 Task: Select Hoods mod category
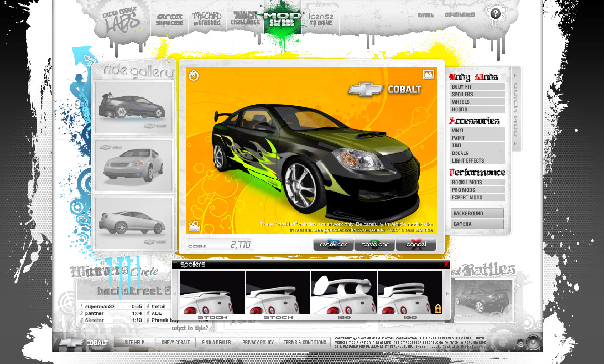pyautogui.click(x=477, y=109)
